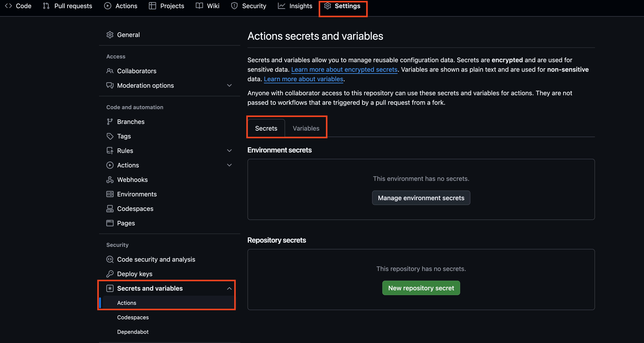Click the Tags label icon
Image resolution: width=644 pixels, height=343 pixels.
(x=110, y=136)
